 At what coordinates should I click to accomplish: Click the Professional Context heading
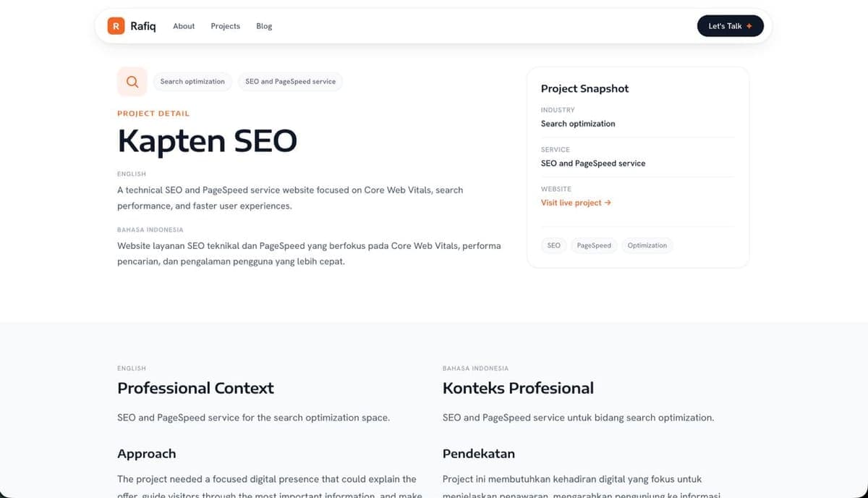195,388
